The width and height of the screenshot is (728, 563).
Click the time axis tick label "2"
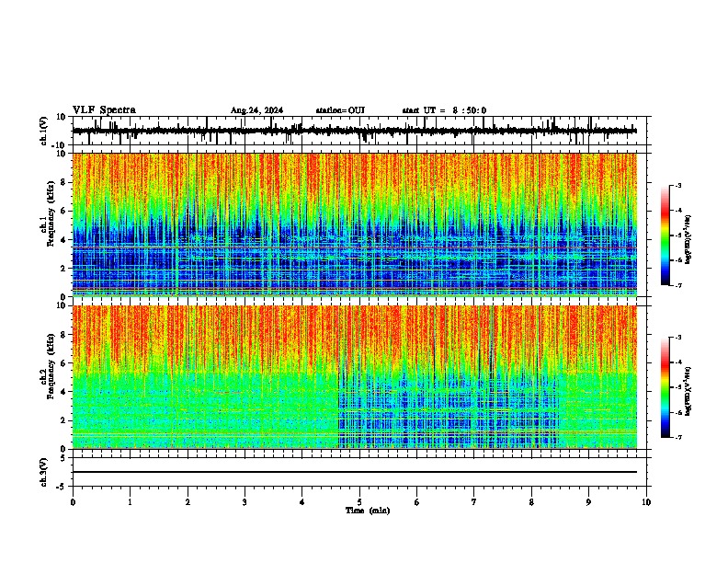click(x=188, y=502)
